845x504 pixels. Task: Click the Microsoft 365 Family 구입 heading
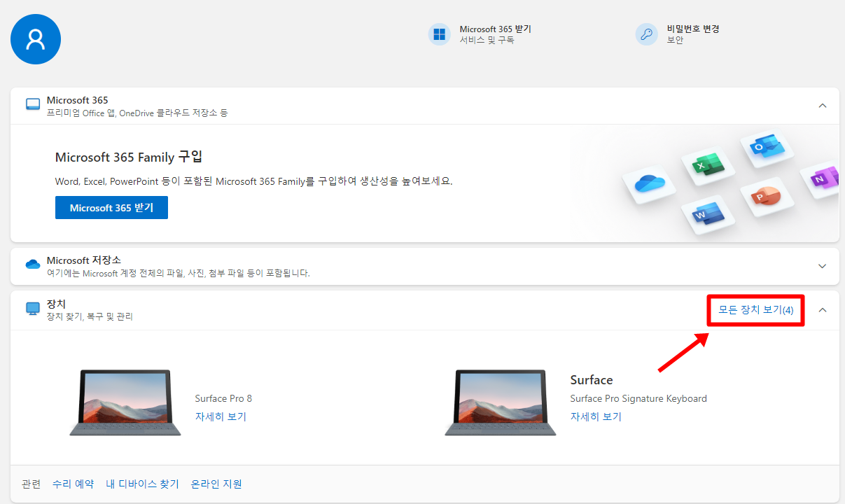coord(129,157)
